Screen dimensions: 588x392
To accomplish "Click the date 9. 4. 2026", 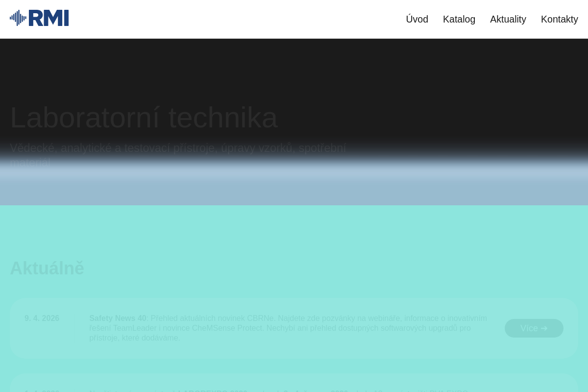I will pyautogui.click(x=42, y=318).
